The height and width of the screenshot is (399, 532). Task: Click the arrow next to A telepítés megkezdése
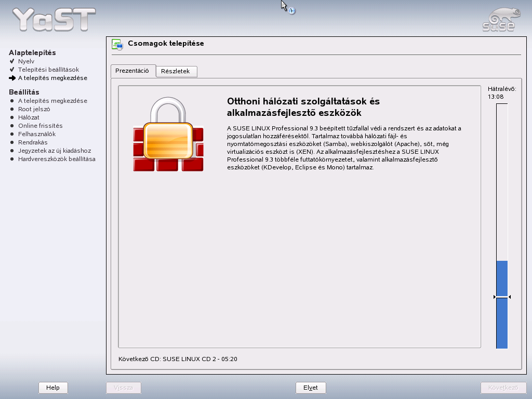point(12,78)
